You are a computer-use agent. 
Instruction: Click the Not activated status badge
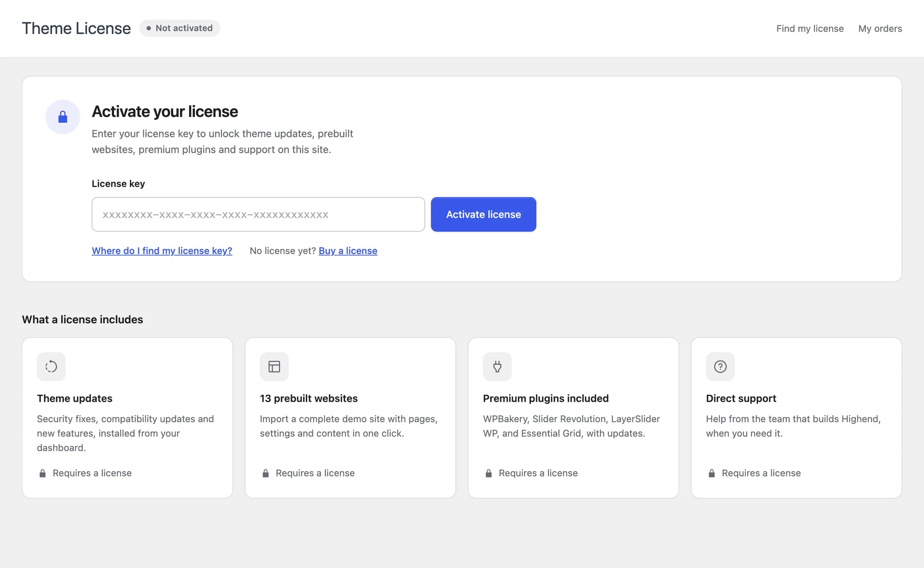[179, 28]
